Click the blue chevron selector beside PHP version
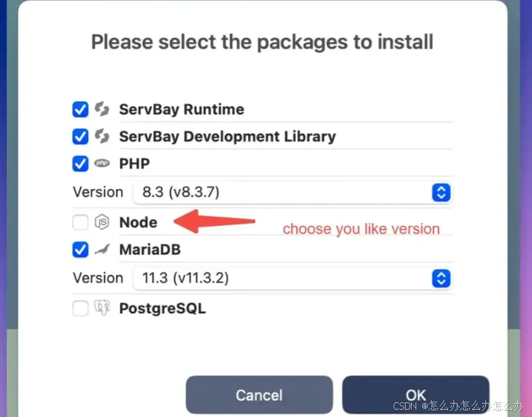 (x=441, y=192)
